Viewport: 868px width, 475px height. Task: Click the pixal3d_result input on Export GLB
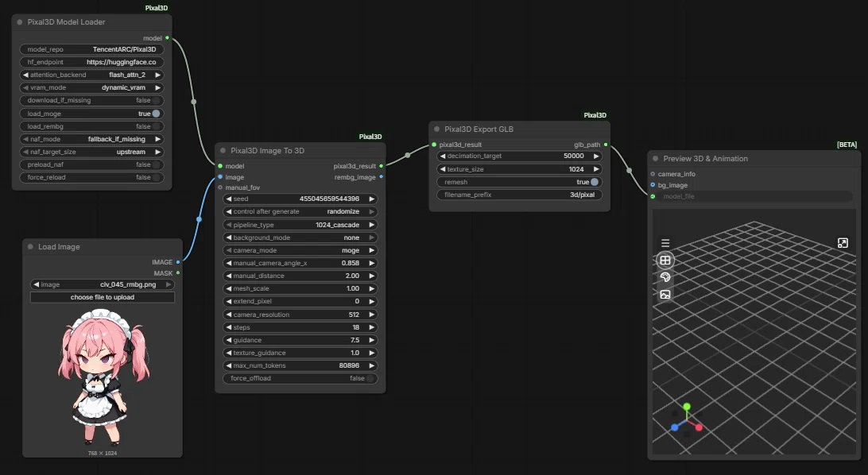pos(434,145)
